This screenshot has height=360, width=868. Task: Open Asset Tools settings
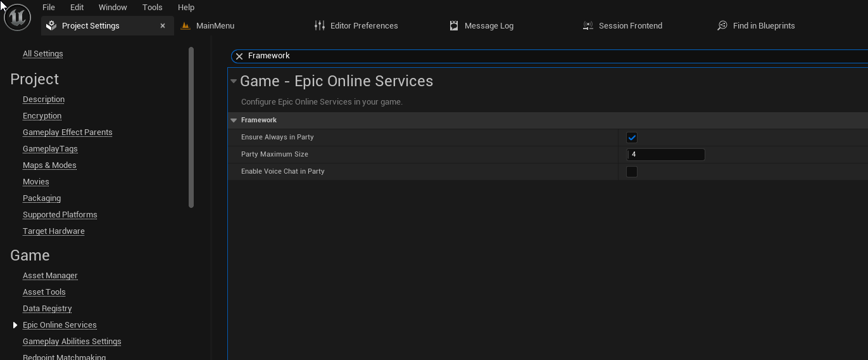44,292
